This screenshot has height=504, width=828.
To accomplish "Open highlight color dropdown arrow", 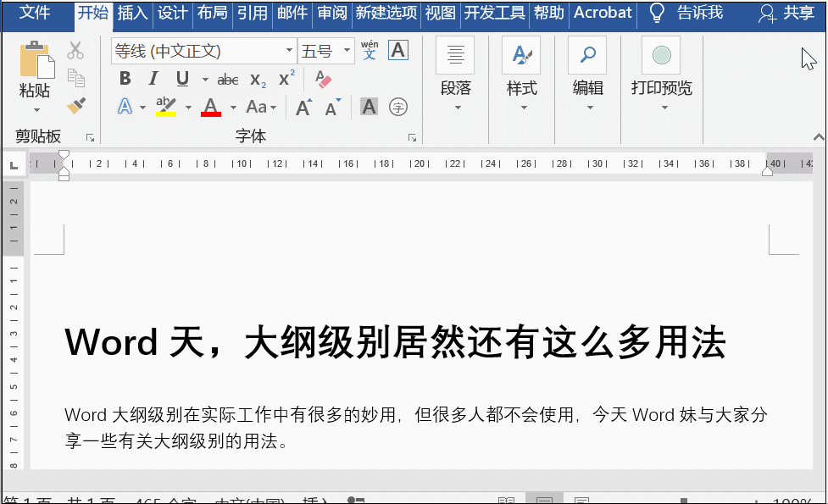I will tap(188, 108).
